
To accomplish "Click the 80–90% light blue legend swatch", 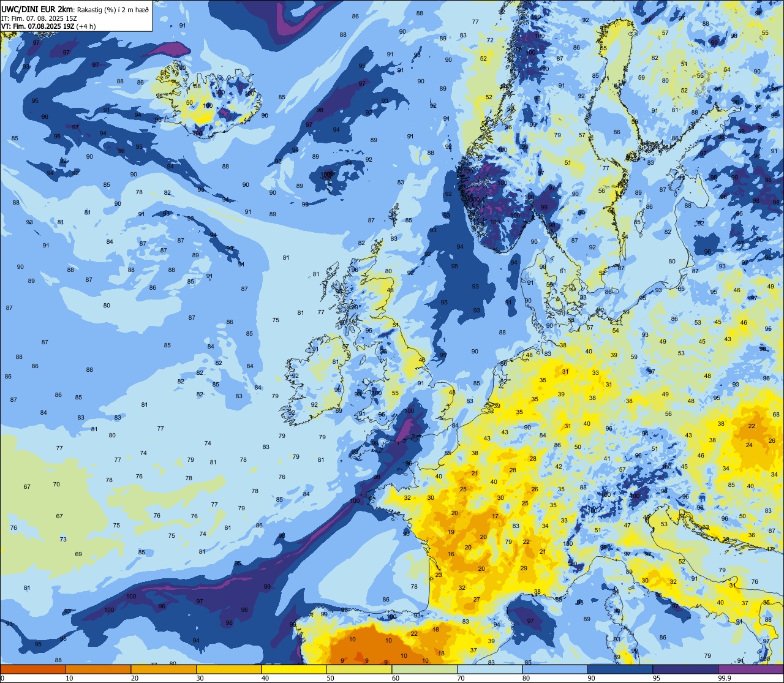I will click(555, 669).
